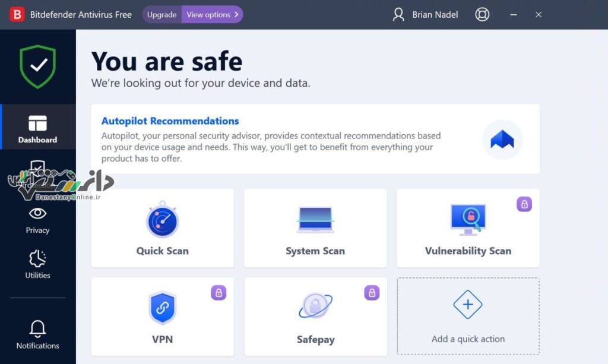Open the Privacy eye icon section
The height and width of the screenshot is (364, 608).
pos(37,220)
